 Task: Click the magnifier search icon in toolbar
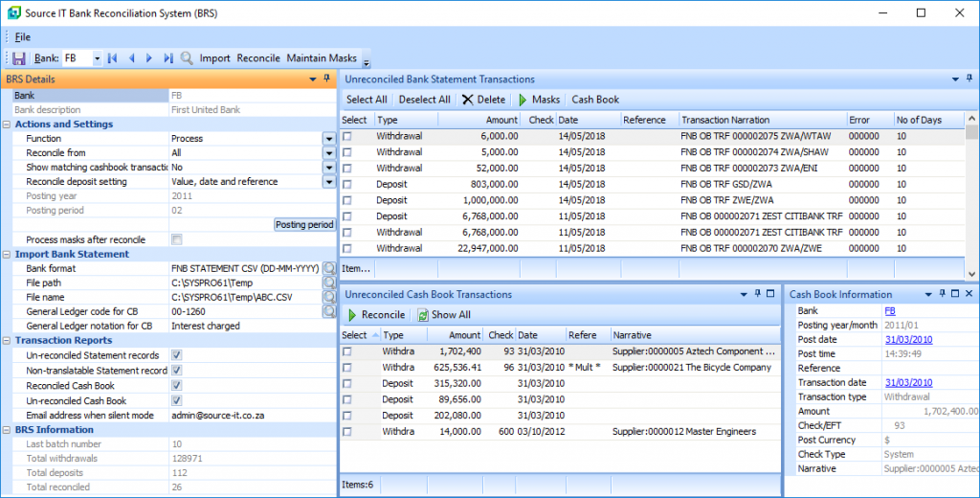click(x=187, y=58)
